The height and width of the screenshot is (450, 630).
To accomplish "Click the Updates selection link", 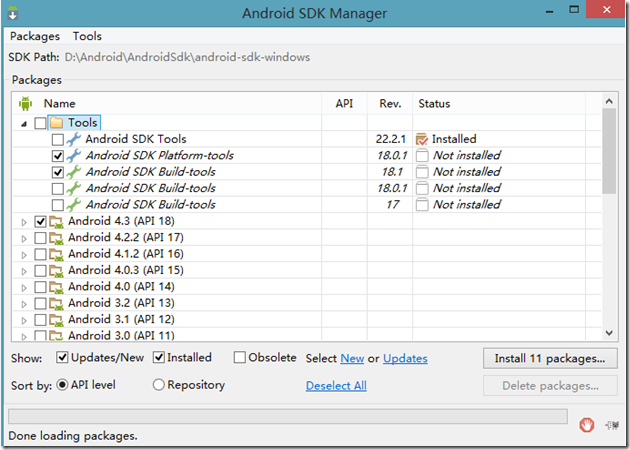I will [405, 358].
